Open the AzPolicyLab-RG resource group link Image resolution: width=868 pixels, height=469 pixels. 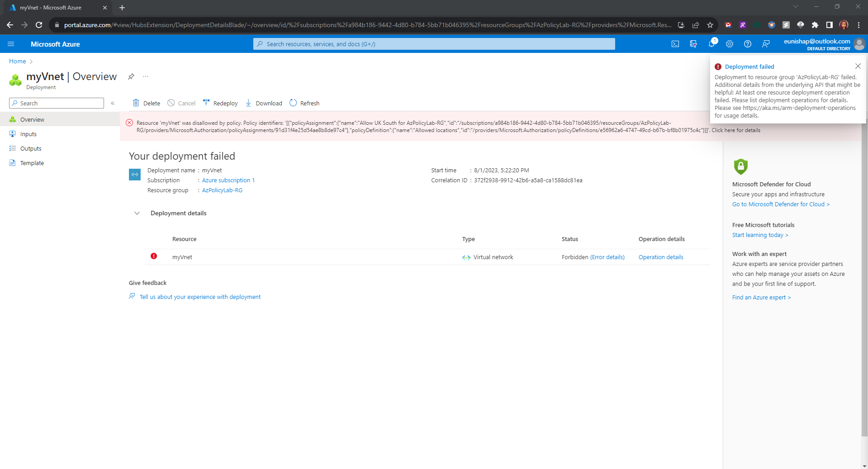coord(222,190)
